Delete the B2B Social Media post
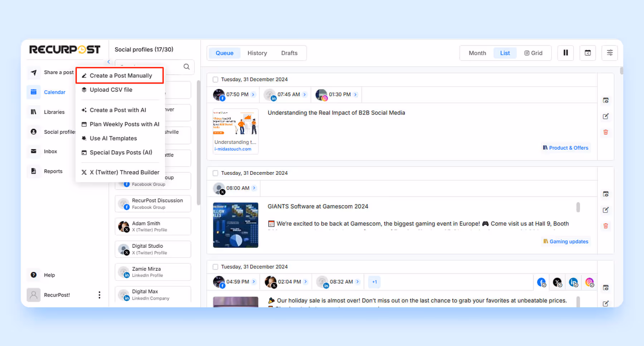The width and height of the screenshot is (644, 346). pyautogui.click(x=605, y=132)
